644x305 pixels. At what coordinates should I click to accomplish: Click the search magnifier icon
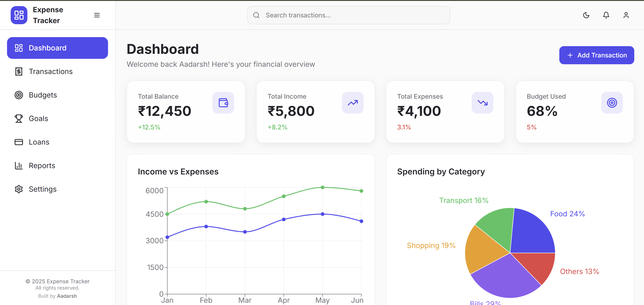coord(256,15)
